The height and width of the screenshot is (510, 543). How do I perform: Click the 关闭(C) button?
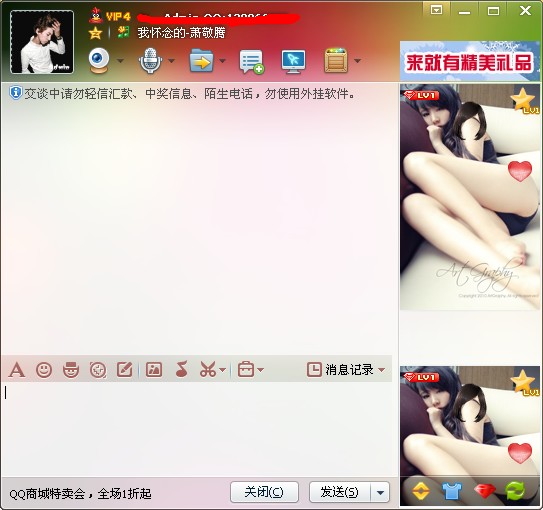tap(264, 492)
